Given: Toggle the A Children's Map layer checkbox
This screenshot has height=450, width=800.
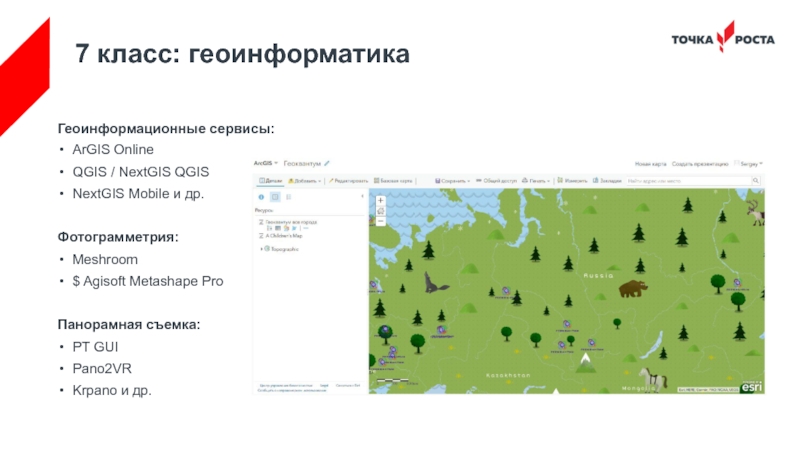Looking at the screenshot, I should click(x=261, y=236).
